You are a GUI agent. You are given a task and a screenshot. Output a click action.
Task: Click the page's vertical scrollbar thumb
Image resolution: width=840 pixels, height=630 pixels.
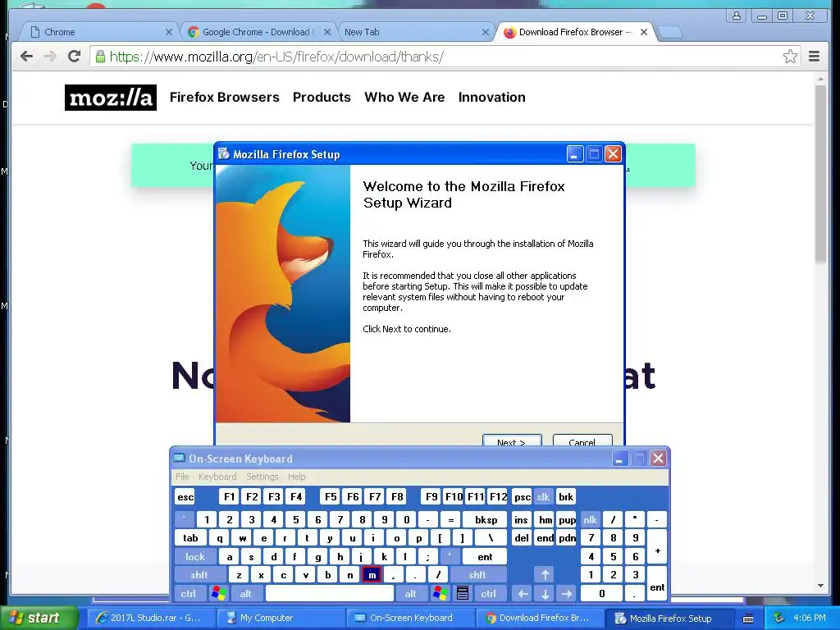[820, 174]
